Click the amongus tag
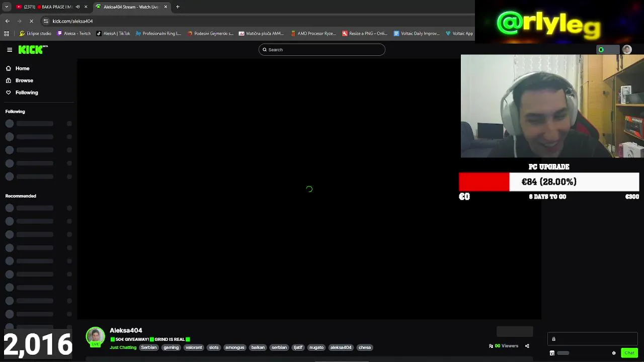Viewport: 644px width, 362px height. coord(235,347)
